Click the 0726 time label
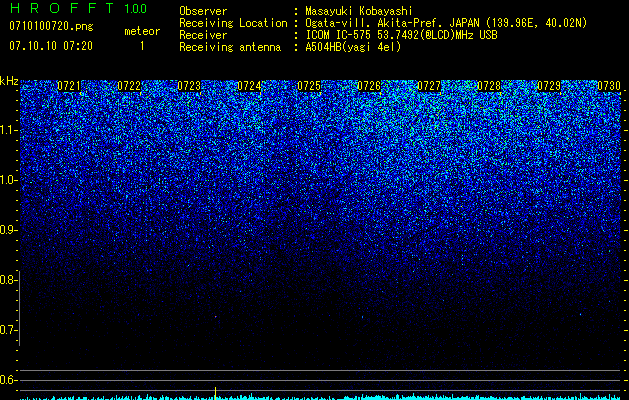Viewport: 629px width, 400px height. [369, 86]
